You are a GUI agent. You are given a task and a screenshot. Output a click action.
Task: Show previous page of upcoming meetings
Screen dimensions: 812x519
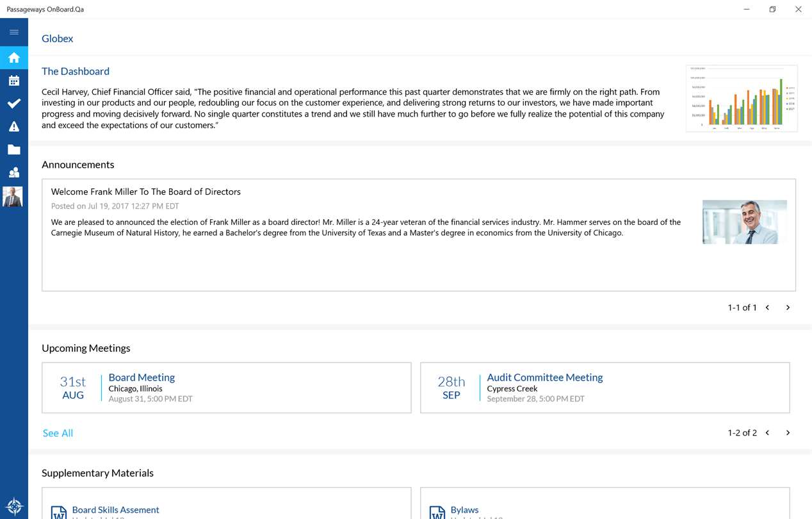click(767, 433)
